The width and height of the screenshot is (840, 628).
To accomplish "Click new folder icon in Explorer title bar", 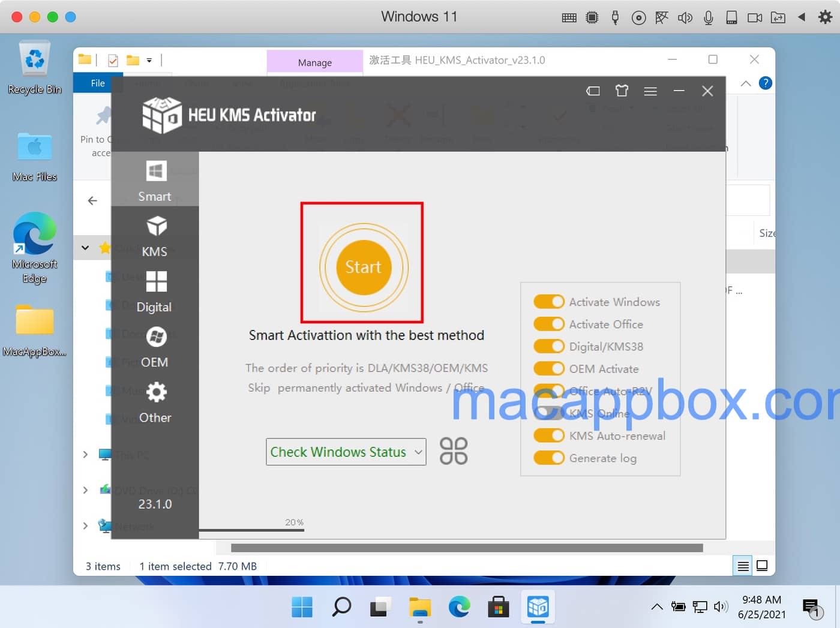I will pyautogui.click(x=133, y=60).
